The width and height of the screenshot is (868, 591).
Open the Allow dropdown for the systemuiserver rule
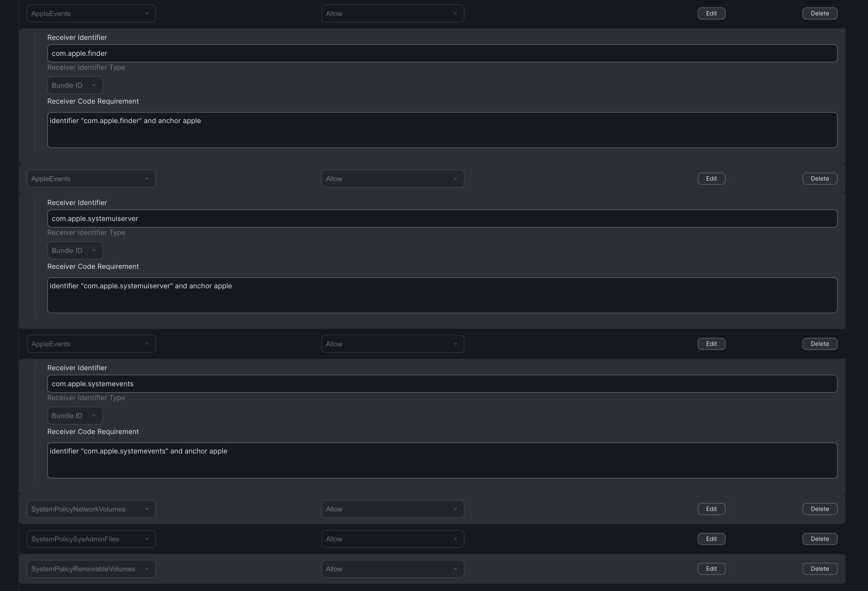[x=392, y=179]
